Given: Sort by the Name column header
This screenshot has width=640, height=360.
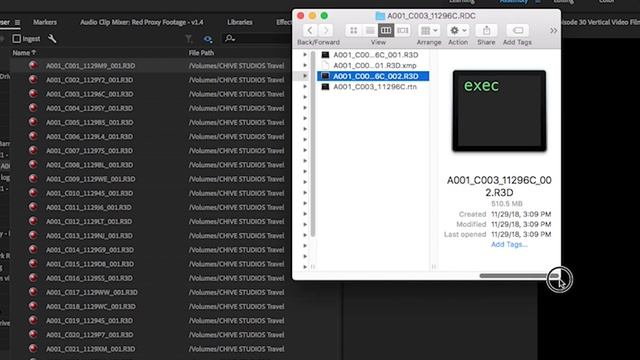Looking at the screenshot, I should coord(24,53).
